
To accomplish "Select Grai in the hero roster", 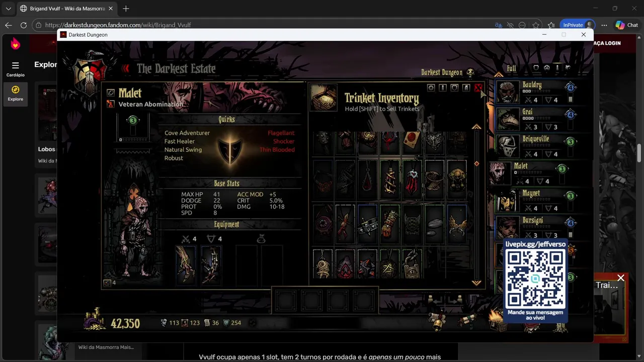I will [536, 119].
